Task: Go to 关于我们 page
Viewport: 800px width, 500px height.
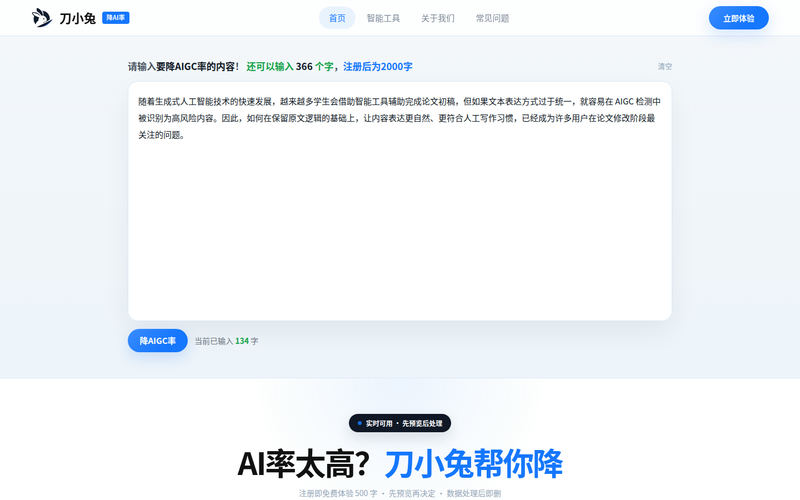Action: (x=438, y=18)
